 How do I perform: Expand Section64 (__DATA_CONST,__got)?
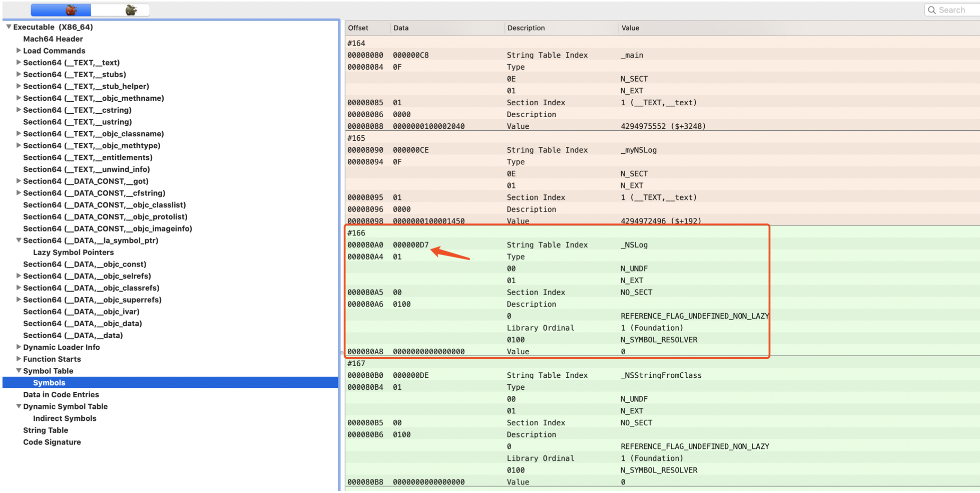coord(19,181)
